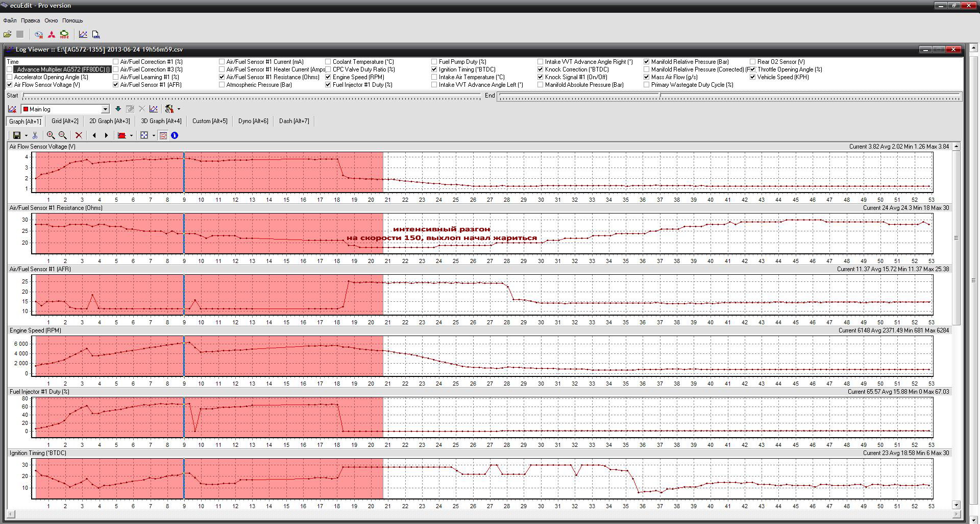
Task: Switch to the Grid tab
Action: pyautogui.click(x=65, y=121)
